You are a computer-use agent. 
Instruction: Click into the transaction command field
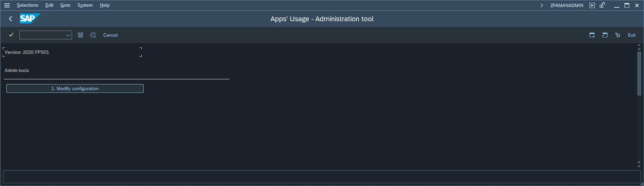pos(42,35)
